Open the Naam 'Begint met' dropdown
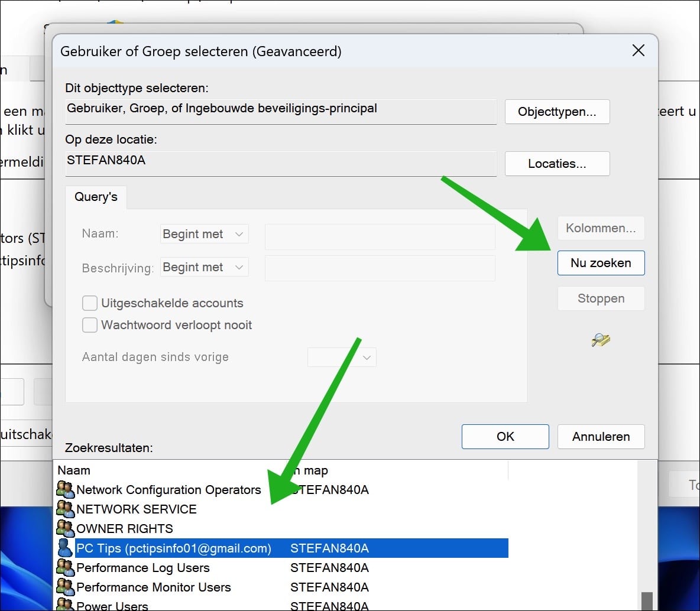700x611 pixels. coord(204,234)
